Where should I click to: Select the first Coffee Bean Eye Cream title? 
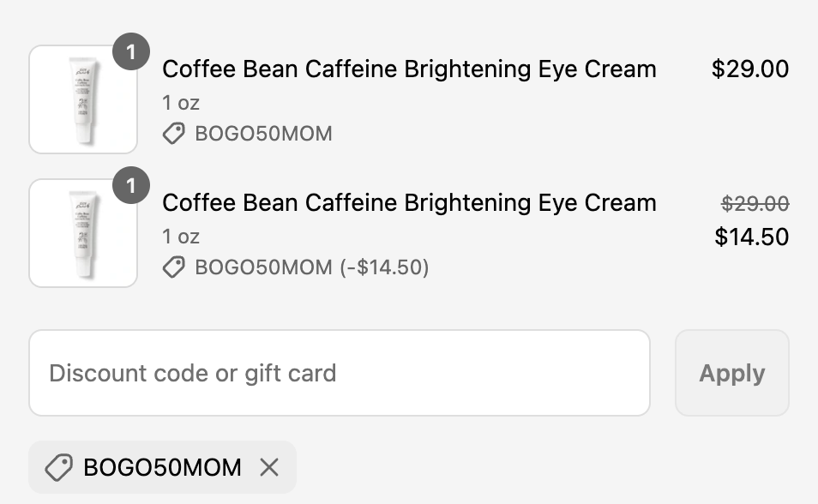tap(410, 69)
